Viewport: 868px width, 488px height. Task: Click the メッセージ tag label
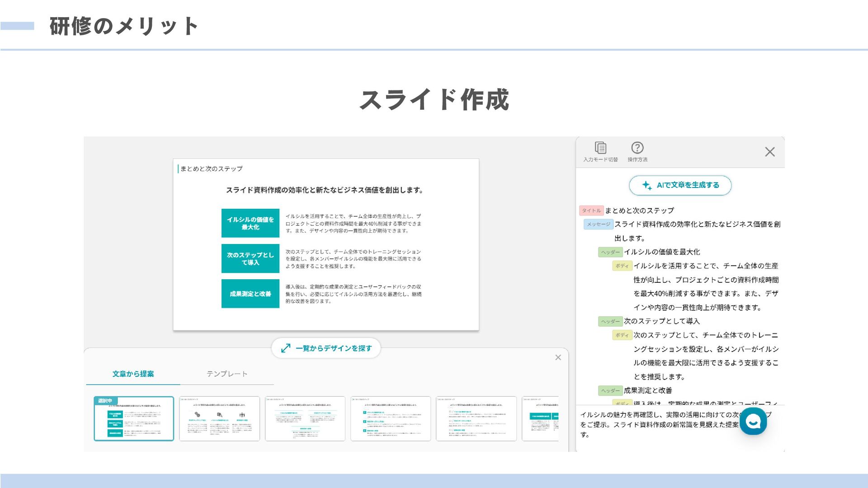(x=599, y=224)
